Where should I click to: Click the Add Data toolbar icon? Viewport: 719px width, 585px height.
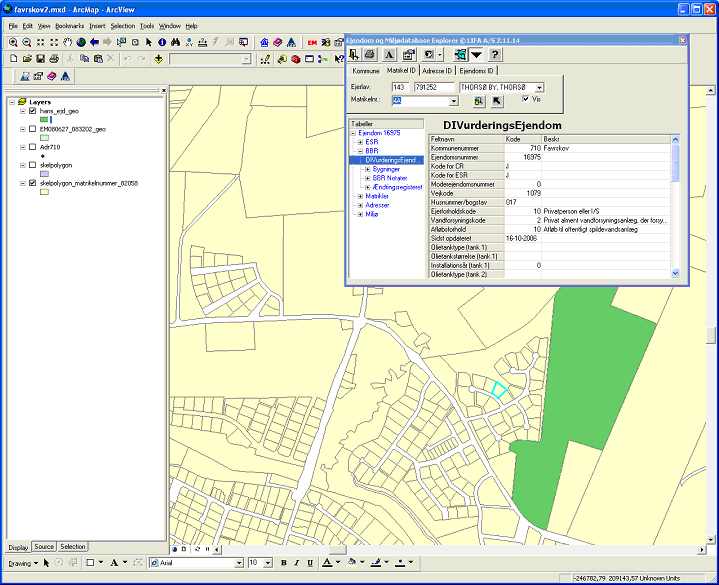pos(159,59)
